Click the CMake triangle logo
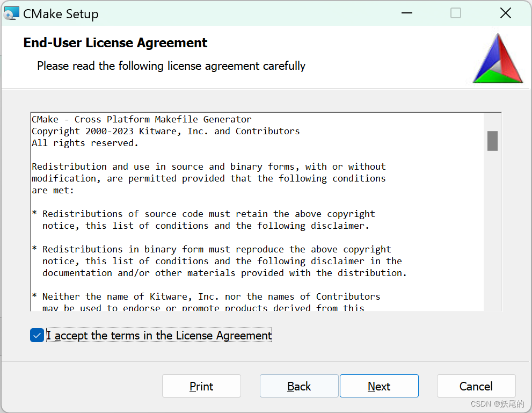This screenshot has height=413, width=532. coord(498,59)
